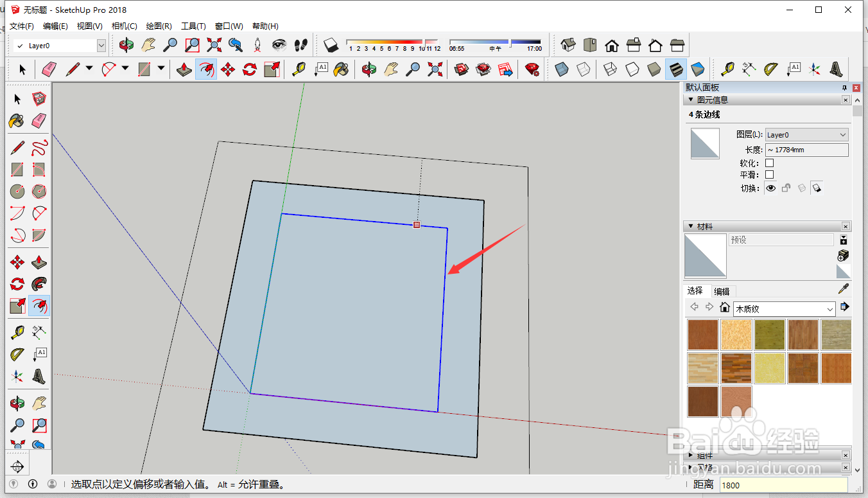Open the 绘图(R) menu
This screenshot has height=498, width=868.
159,26
